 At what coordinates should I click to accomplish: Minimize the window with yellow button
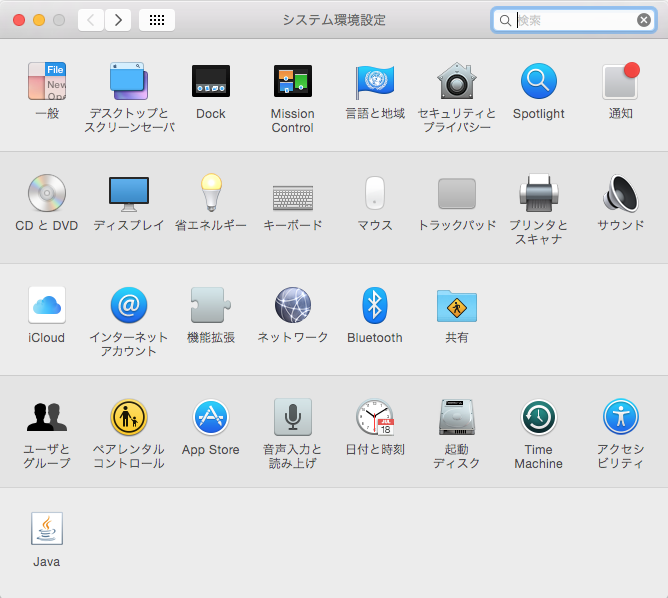point(39,20)
